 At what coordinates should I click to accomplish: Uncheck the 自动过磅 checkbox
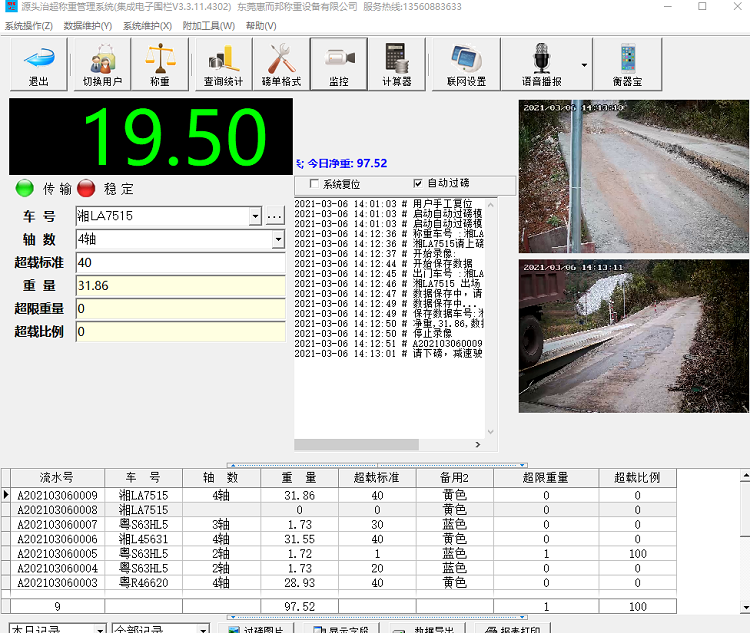[418, 184]
